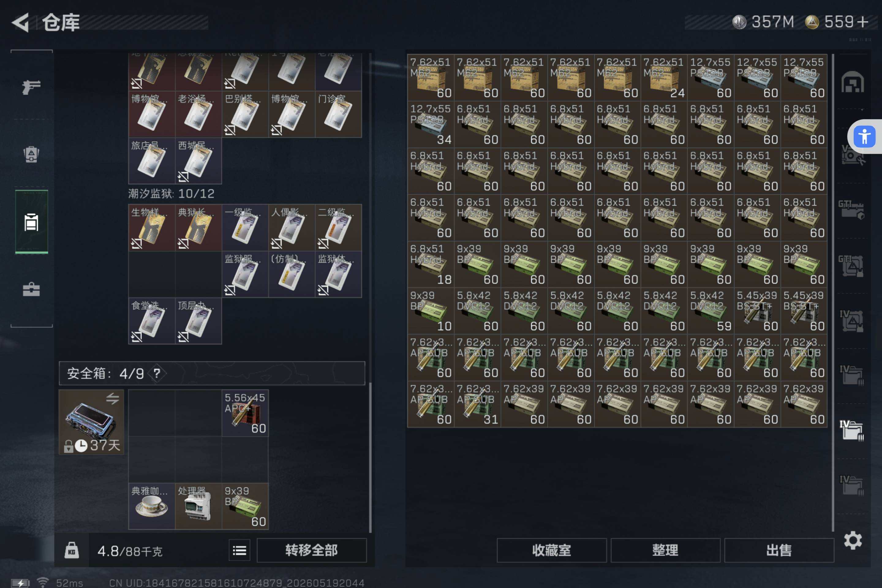Add currency with the plus icon
Image resolution: width=882 pixels, height=588 pixels.
pyautogui.click(x=863, y=22)
